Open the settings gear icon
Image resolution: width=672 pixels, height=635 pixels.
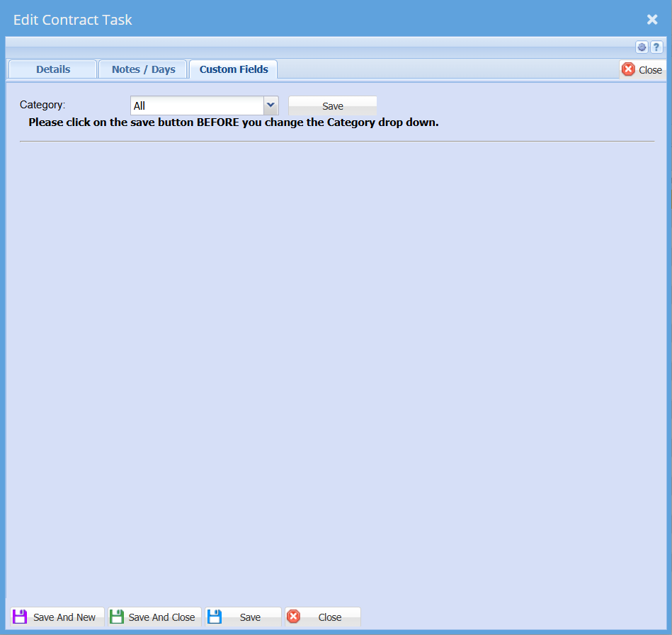tap(642, 47)
